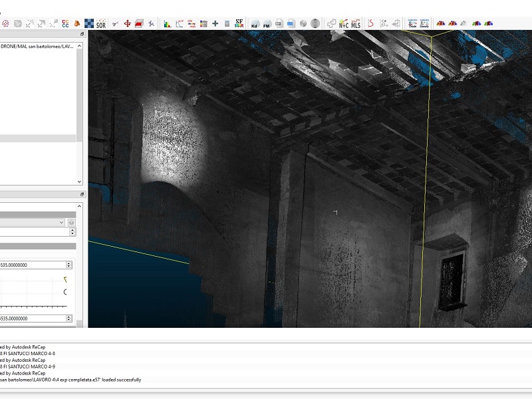Open the properties panel combo box dropdown
Screen dimensions: 532x399
pos(61,223)
